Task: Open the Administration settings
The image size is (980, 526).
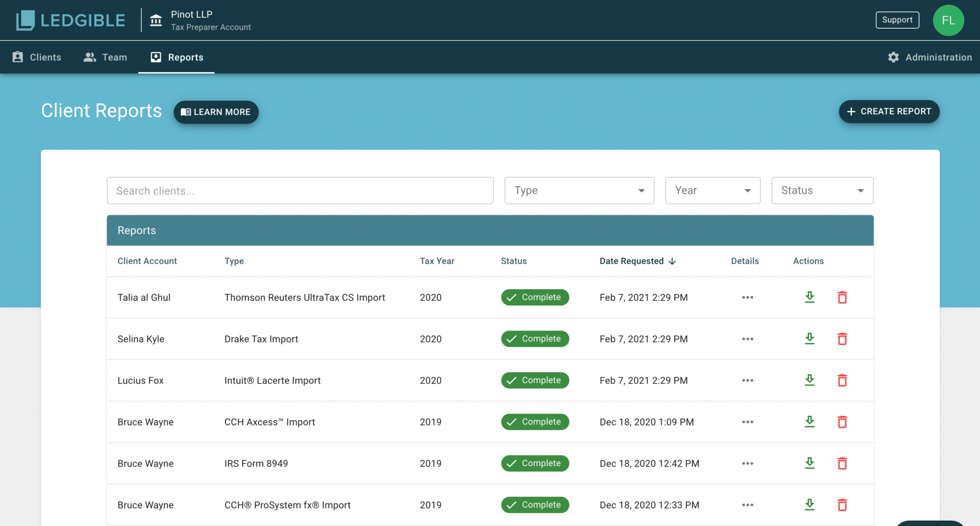Action: tap(930, 57)
